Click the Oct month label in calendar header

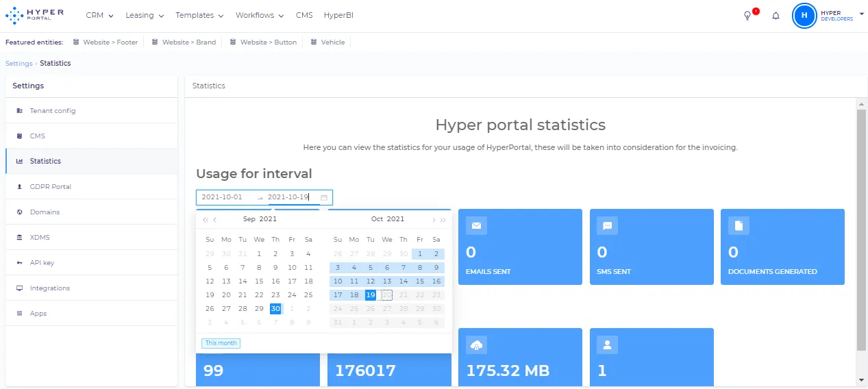pos(377,219)
